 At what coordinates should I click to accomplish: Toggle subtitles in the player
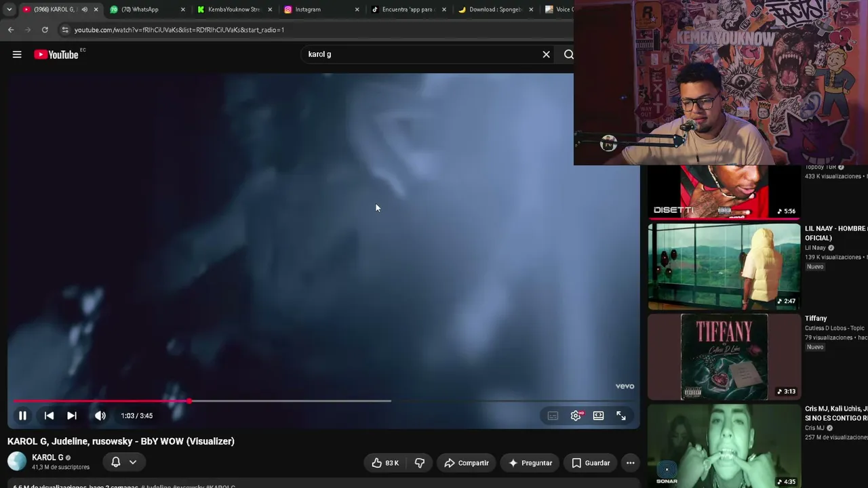point(553,415)
